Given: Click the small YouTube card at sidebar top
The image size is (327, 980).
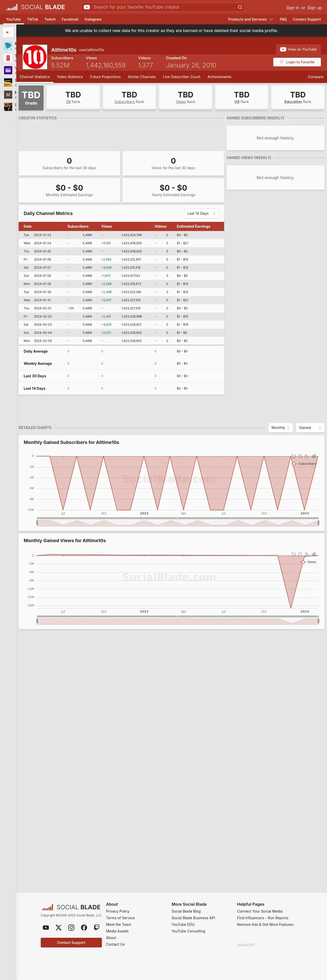Looking at the screenshot, I should coord(8,32).
